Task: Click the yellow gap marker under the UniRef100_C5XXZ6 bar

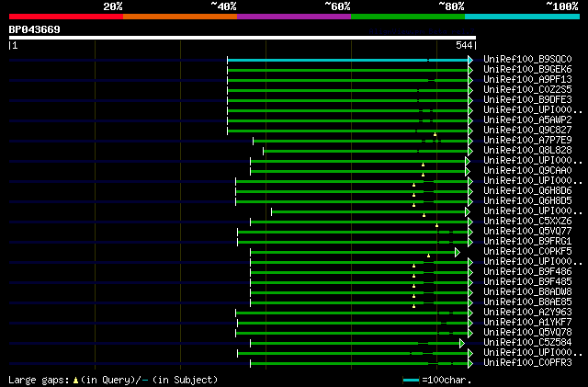Action: (437, 225)
